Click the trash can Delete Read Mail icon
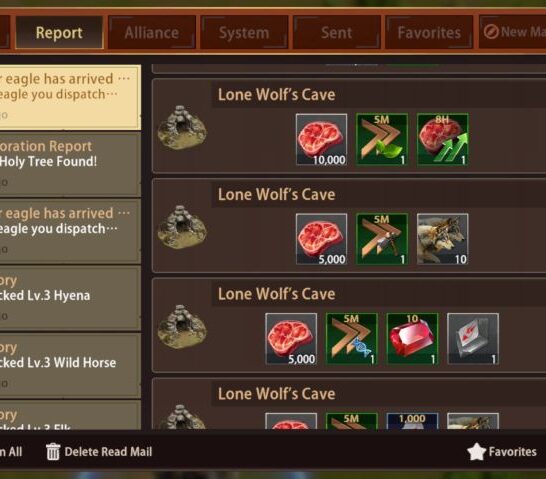Screen dimensions: 546x479 click(x=53, y=451)
